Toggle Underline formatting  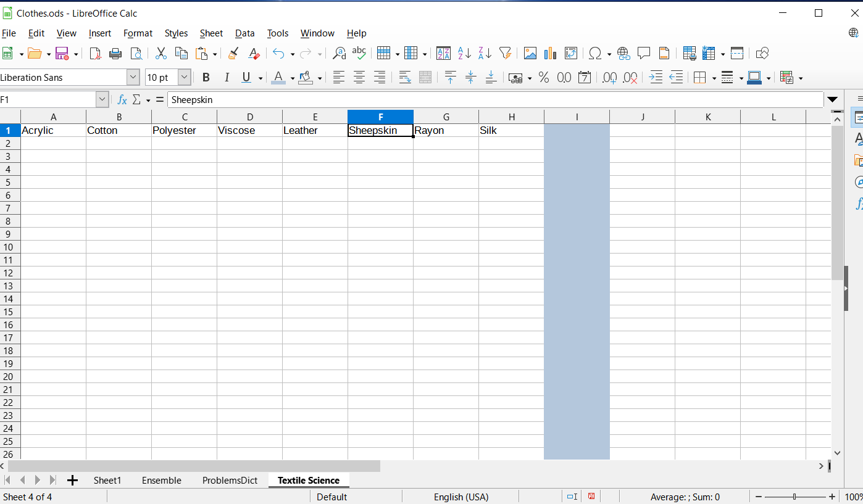246,77
